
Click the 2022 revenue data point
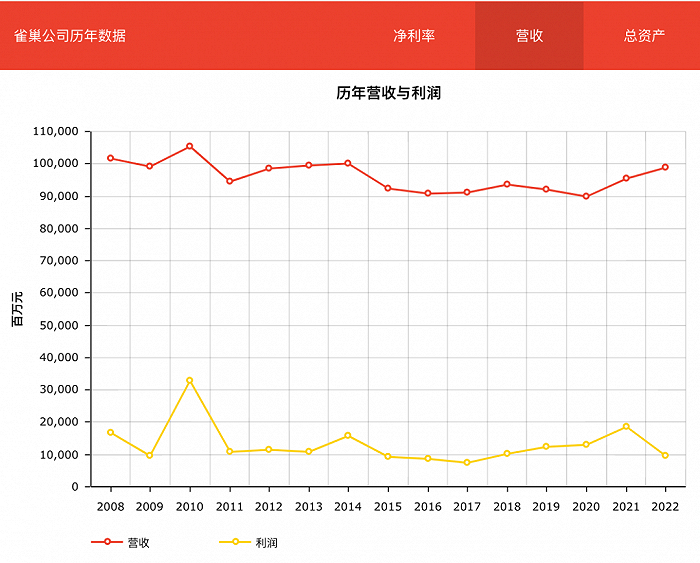665,167
